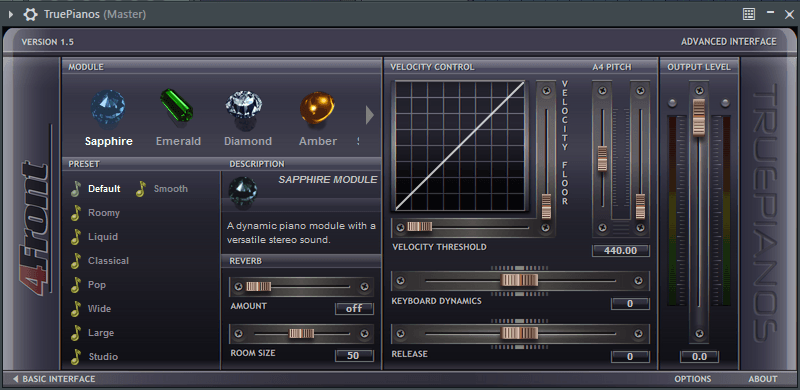Screen dimensions: 800x390
Task: Choose the Wide preset
Action: pyautogui.click(x=99, y=308)
